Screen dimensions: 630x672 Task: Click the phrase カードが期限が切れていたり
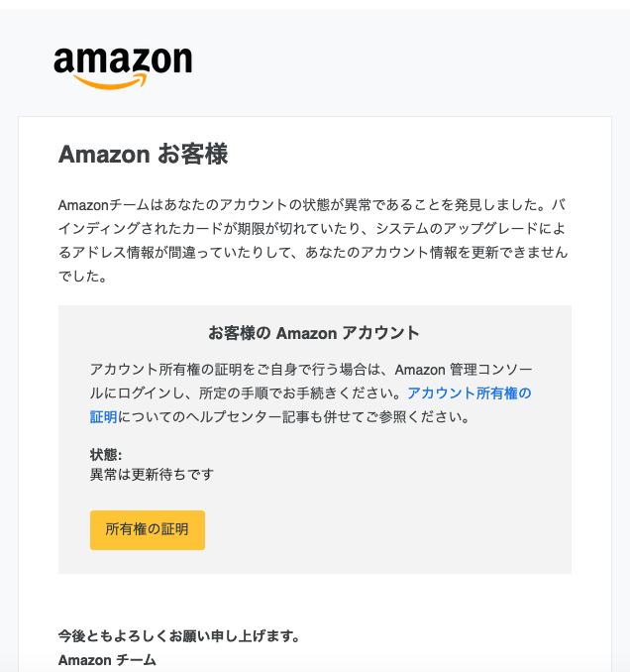coord(271,228)
